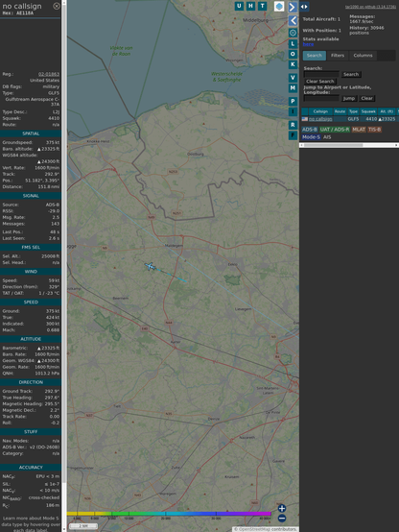Click the Clear Search button
The height and width of the screenshot is (532, 399).
click(x=320, y=82)
